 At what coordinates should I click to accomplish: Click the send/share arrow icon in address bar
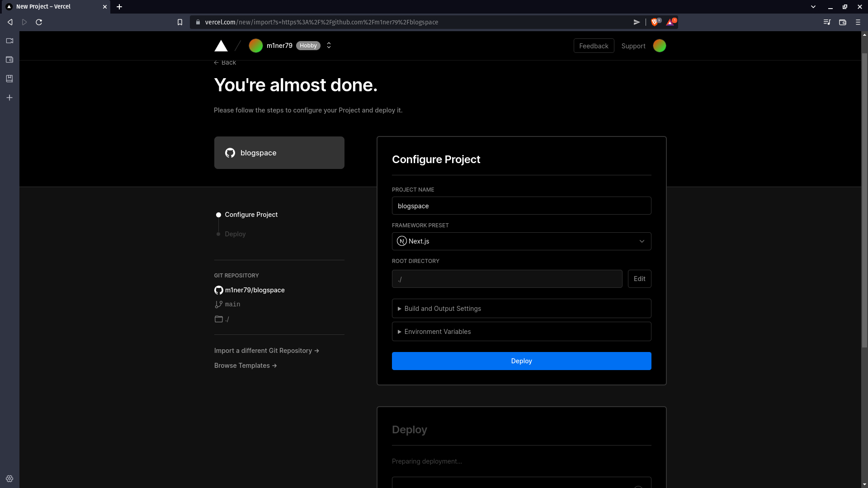637,22
